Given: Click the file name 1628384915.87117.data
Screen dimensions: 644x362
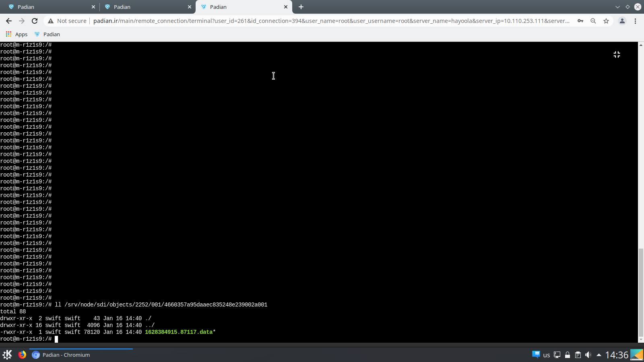Looking at the screenshot, I should 179,332.
